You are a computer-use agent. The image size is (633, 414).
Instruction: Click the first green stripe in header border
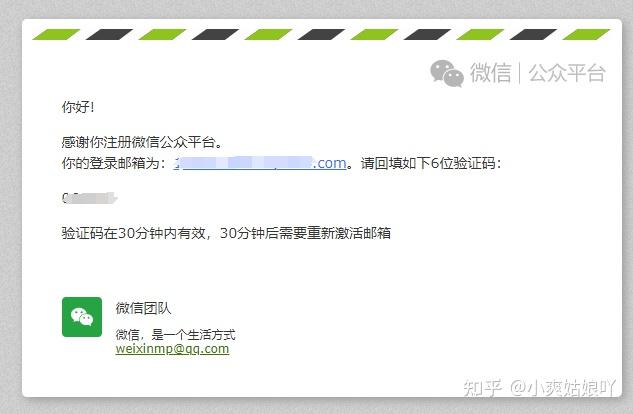click(56, 34)
